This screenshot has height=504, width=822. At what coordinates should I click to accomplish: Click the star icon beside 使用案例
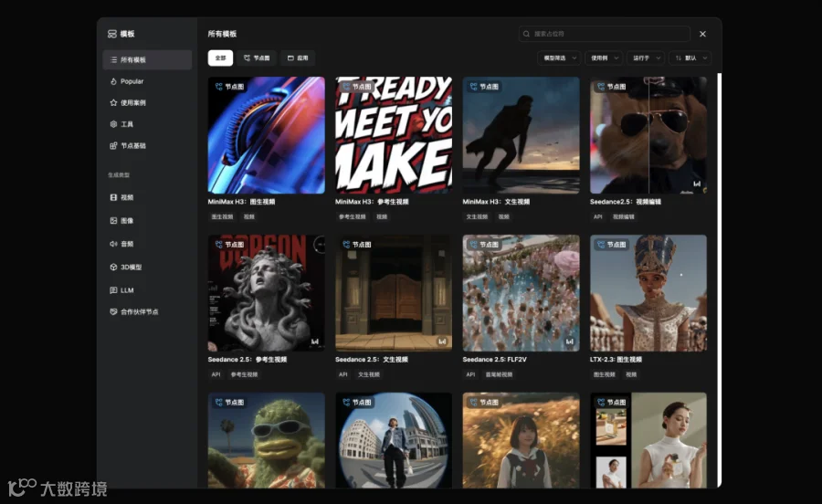pos(113,102)
